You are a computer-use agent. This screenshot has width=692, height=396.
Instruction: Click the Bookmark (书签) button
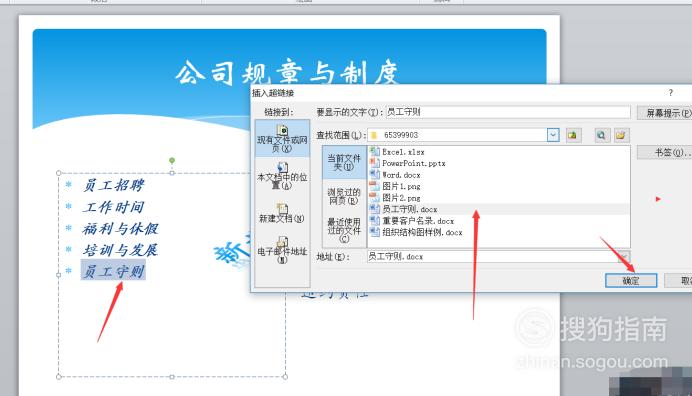coord(666,153)
